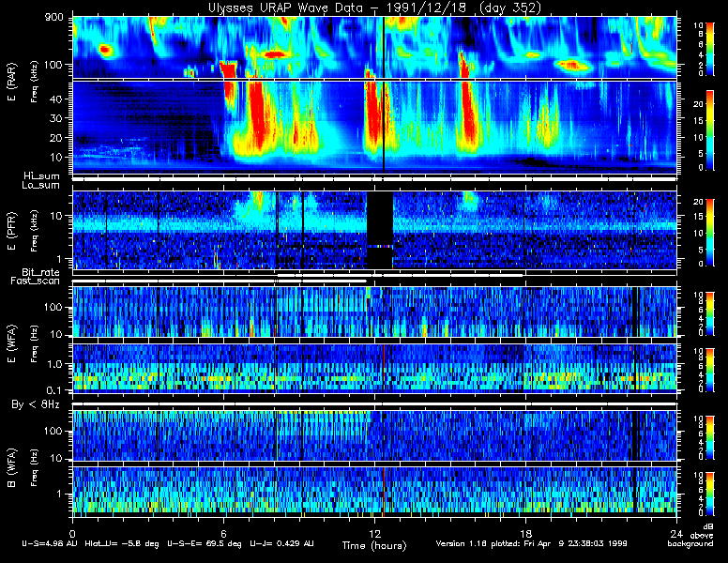The image size is (728, 563).
Task: Click the "Hi_sum" label
Action: coord(42,176)
